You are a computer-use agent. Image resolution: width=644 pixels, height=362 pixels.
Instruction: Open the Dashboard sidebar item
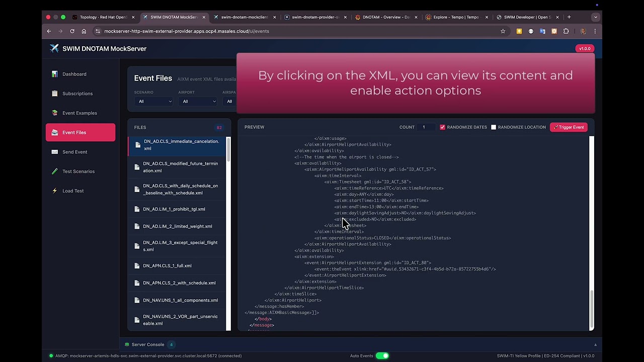point(80,74)
